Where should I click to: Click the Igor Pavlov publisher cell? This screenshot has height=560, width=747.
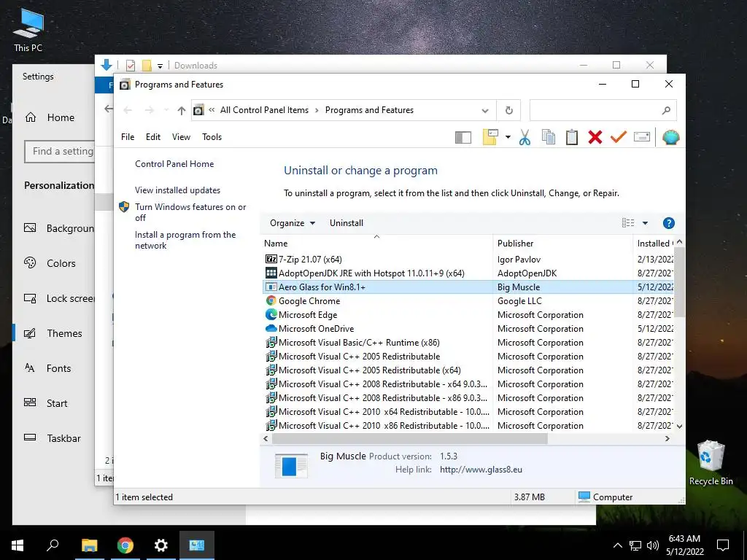[x=519, y=260]
